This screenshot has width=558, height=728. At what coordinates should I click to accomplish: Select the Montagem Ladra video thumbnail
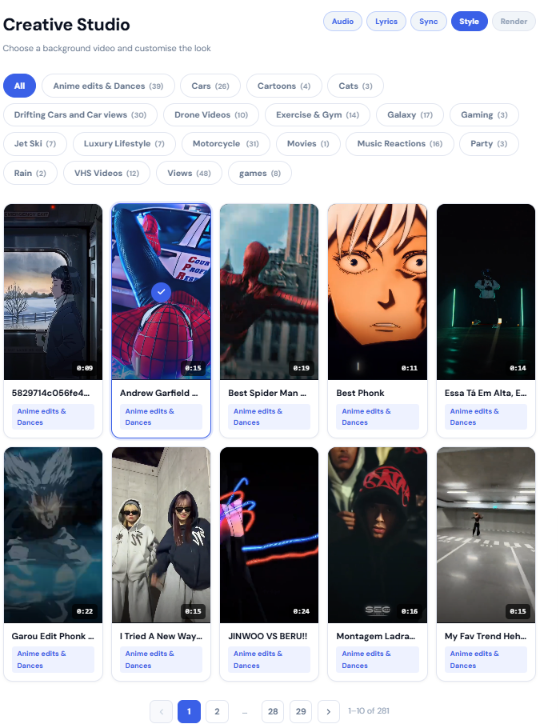pyautogui.click(x=377, y=535)
